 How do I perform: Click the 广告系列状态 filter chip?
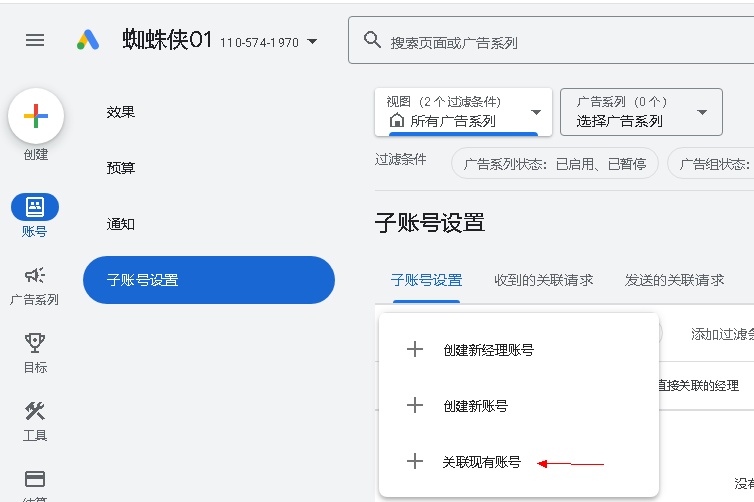(555, 164)
